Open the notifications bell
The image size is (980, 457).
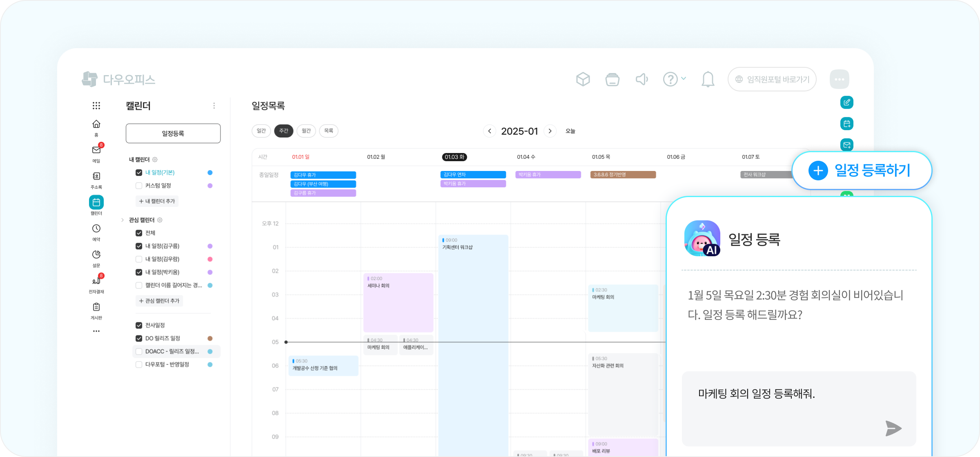pyautogui.click(x=708, y=79)
